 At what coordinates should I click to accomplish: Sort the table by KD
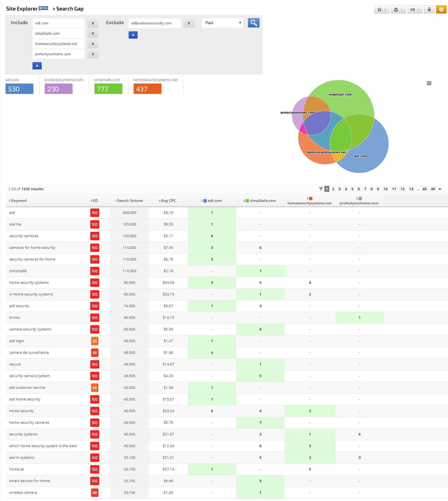[94, 201]
